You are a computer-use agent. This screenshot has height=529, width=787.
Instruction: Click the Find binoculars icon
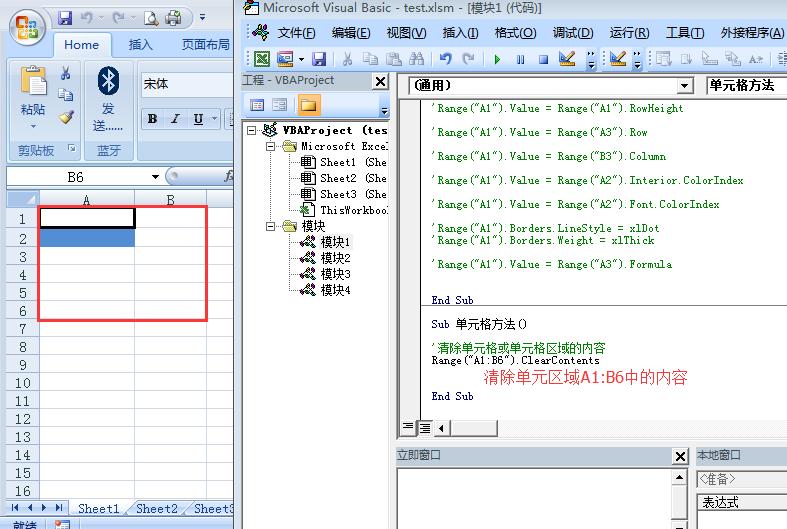click(417, 59)
